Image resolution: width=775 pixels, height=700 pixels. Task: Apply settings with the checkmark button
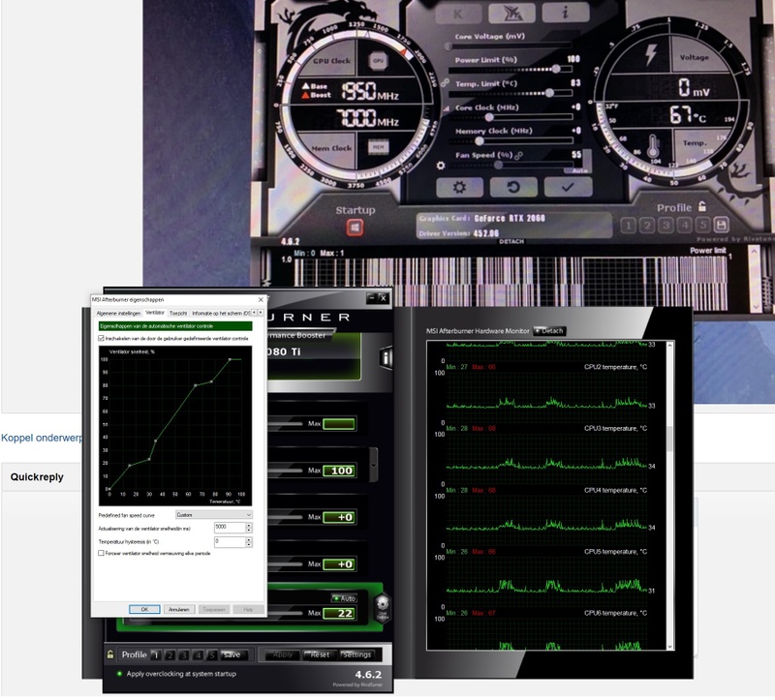click(x=568, y=187)
